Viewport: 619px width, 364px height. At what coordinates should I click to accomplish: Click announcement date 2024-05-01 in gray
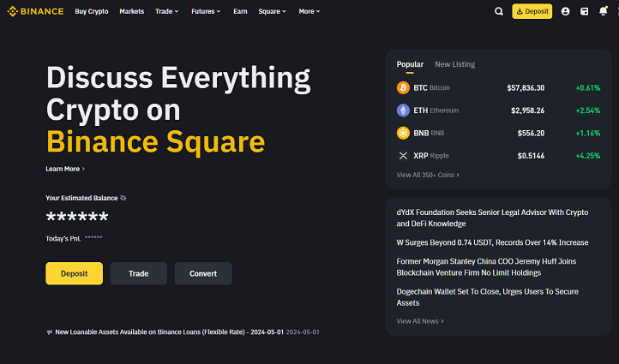tap(303, 332)
